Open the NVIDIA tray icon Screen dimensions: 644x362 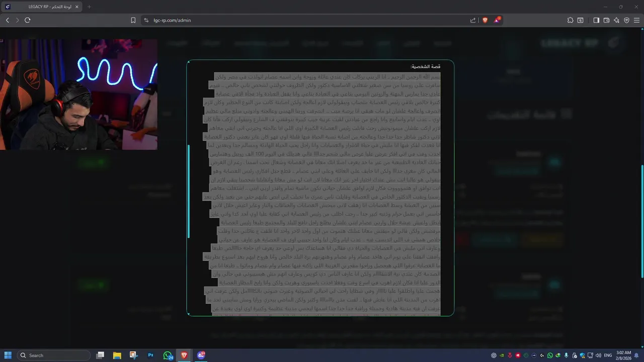(502, 355)
